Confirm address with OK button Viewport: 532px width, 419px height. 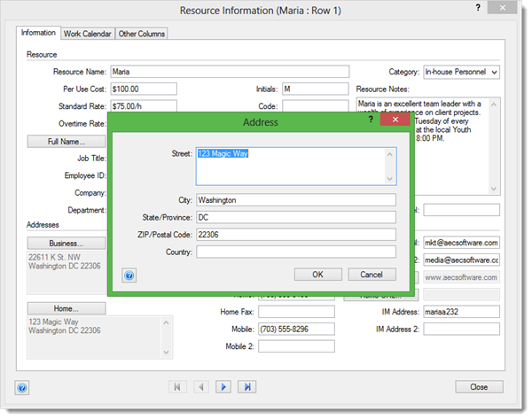(317, 275)
